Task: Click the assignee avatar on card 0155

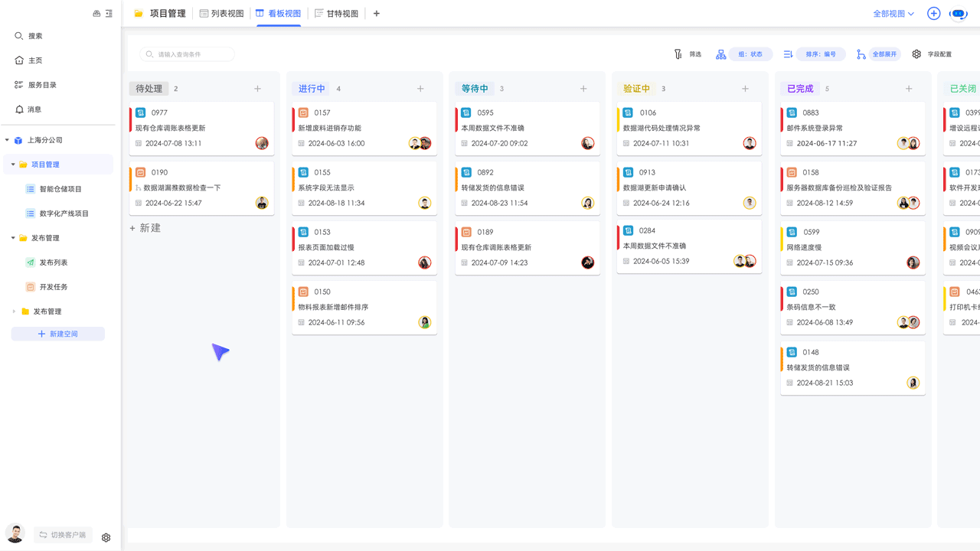Action: click(x=425, y=203)
